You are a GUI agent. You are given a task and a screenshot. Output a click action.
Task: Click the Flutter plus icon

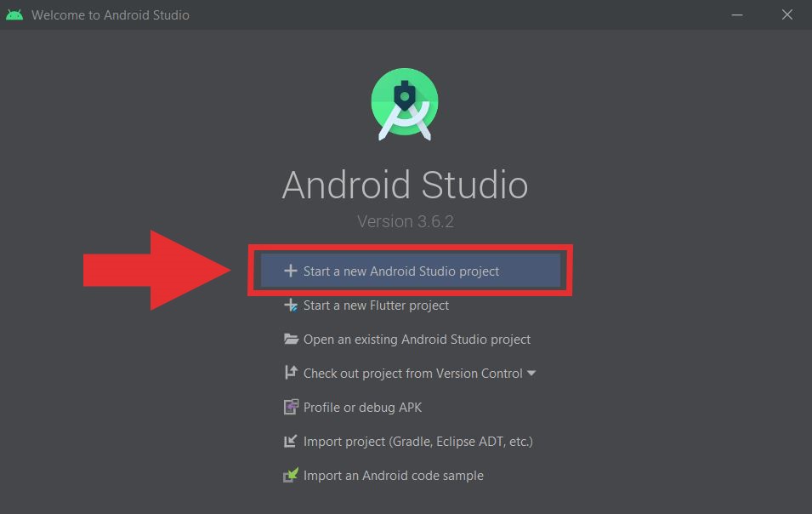(291, 306)
